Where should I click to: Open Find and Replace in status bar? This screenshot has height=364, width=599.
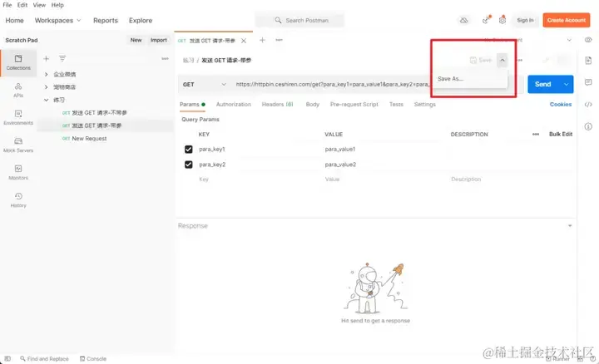pos(44,359)
